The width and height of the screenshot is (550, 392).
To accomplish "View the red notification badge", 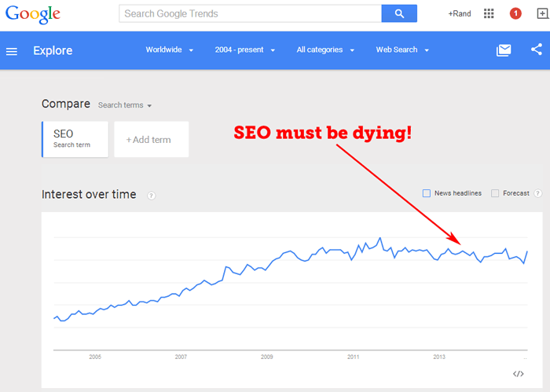I will click(515, 13).
